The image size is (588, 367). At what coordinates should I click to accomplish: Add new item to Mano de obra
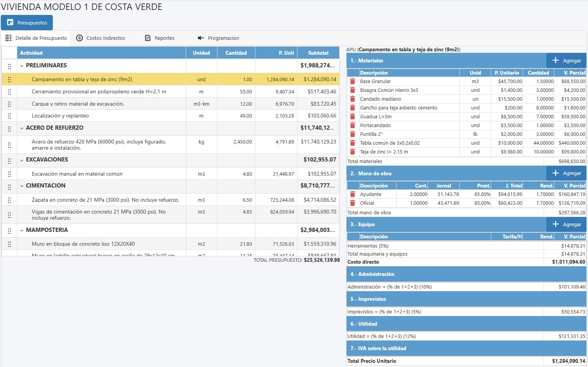[566, 173]
